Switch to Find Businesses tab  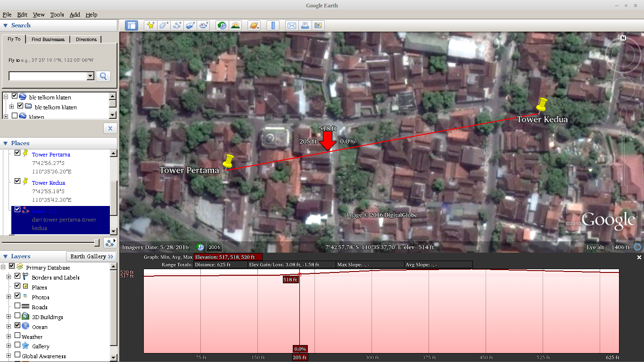pos(48,40)
